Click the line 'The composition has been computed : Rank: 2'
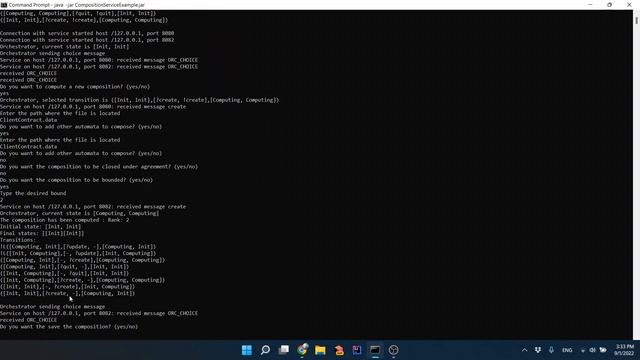Viewport: 640px width, 360px height. [64, 220]
